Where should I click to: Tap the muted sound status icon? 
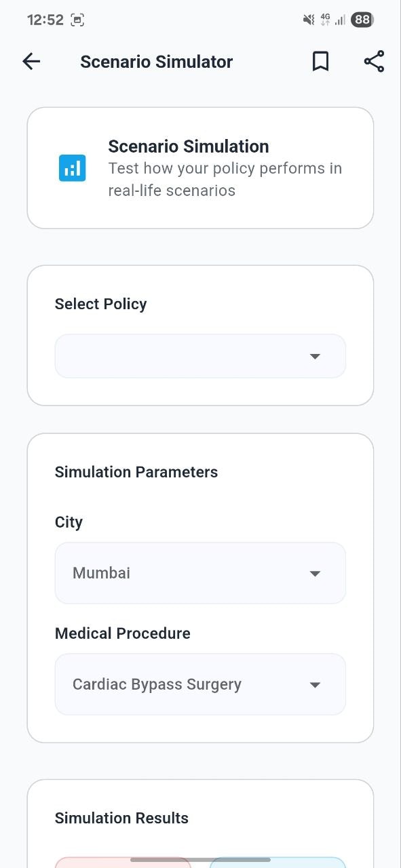coord(309,20)
